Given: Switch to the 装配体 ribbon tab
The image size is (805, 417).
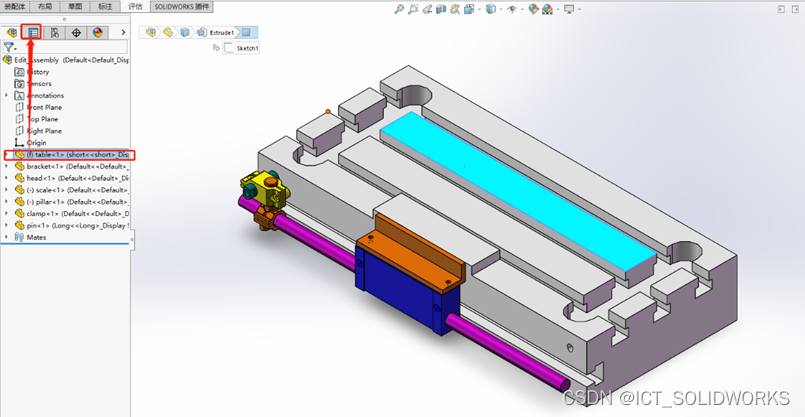Looking at the screenshot, I should tap(14, 7).
